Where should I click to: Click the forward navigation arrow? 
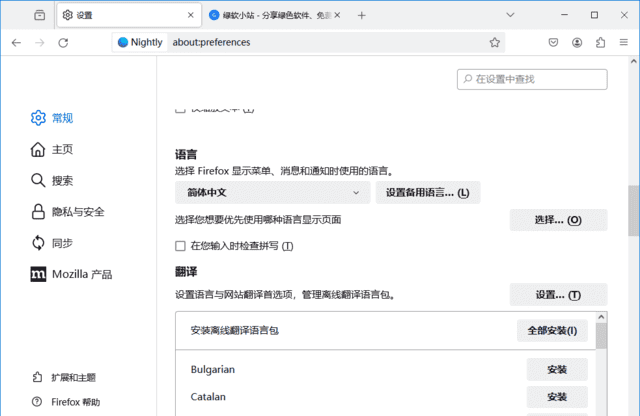click(40, 42)
